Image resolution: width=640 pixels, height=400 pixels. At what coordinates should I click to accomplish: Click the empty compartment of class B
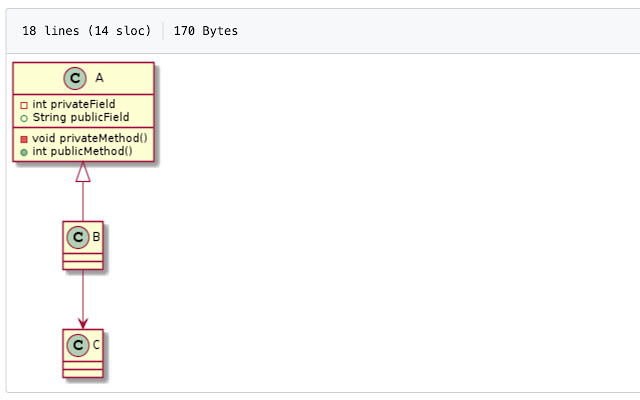pos(83,258)
